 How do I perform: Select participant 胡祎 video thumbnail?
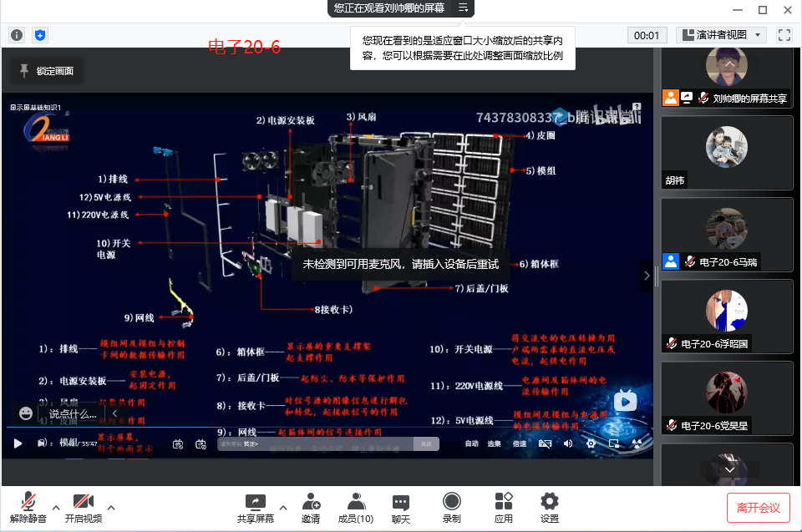point(726,152)
